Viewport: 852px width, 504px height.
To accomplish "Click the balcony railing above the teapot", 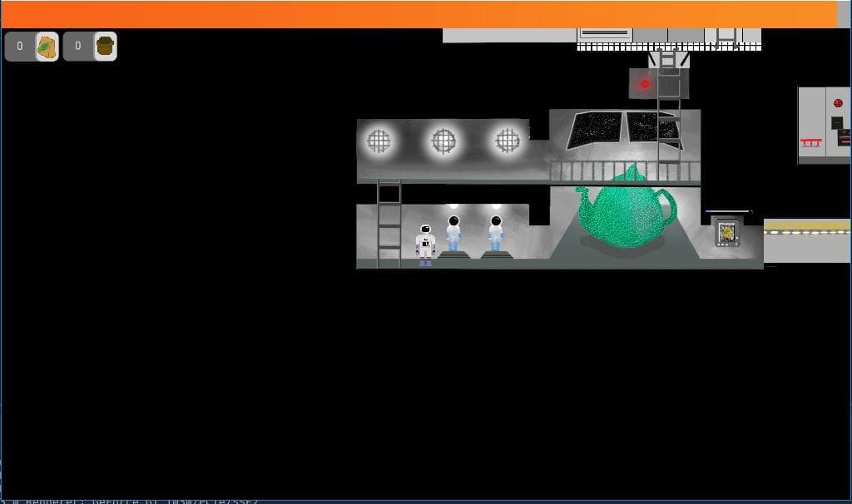I will click(x=625, y=171).
